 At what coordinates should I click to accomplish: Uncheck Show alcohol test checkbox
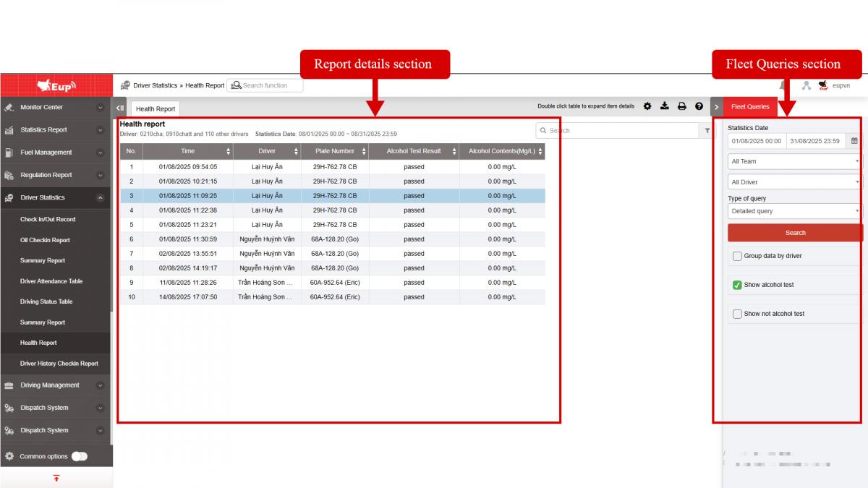click(x=737, y=285)
